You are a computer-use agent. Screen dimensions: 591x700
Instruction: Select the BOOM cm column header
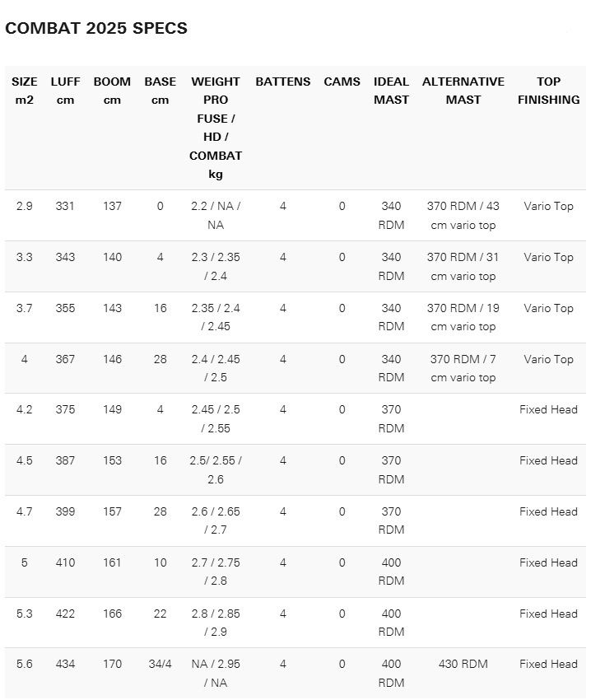pyautogui.click(x=112, y=91)
